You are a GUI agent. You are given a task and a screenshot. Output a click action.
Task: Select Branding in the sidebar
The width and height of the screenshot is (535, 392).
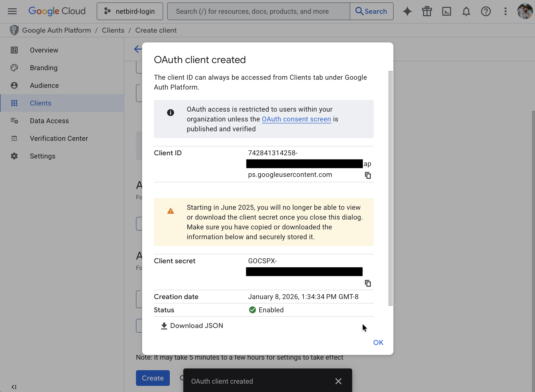pyautogui.click(x=44, y=68)
